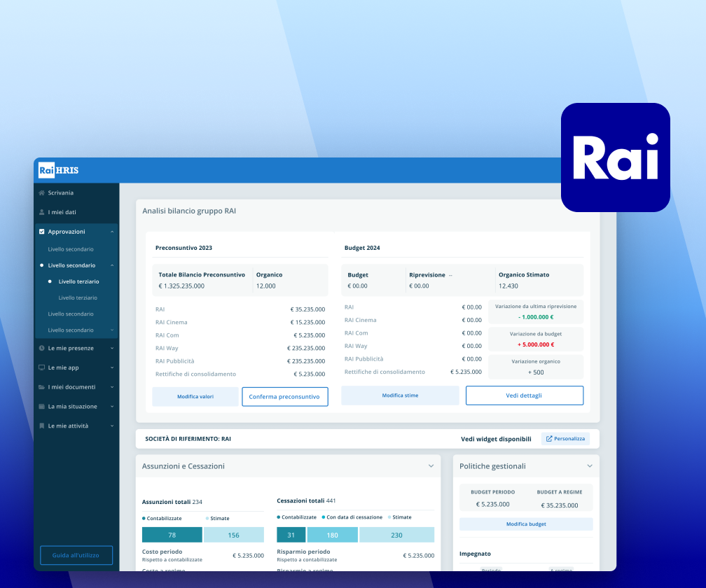Expand Le mie app chevron

click(112, 367)
